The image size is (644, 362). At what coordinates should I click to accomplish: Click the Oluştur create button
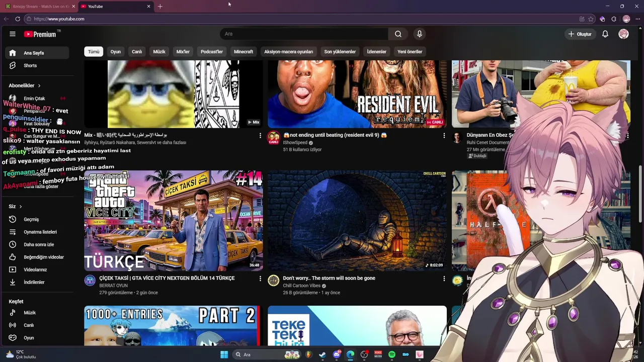tap(580, 34)
